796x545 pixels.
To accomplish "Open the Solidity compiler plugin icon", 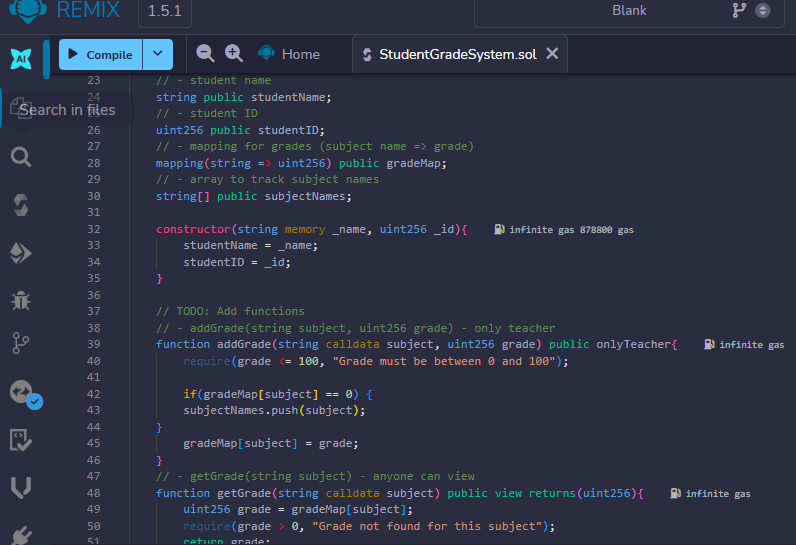I will click(21, 205).
